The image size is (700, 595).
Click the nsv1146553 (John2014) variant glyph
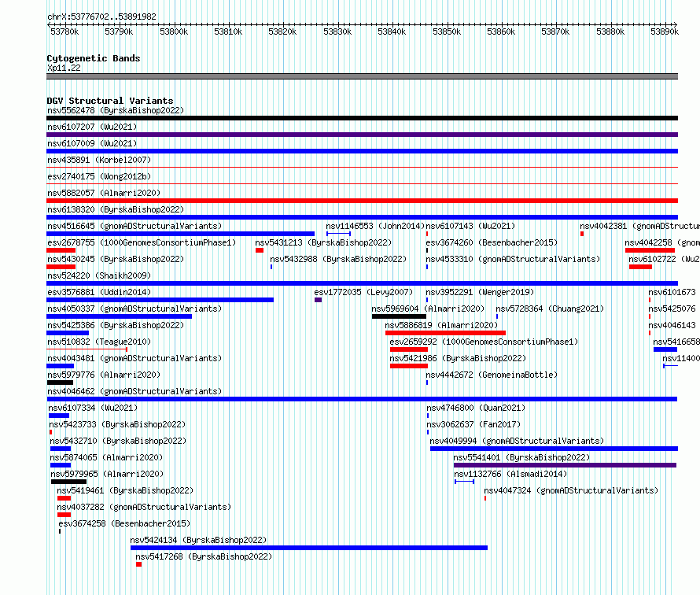point(338,234)
